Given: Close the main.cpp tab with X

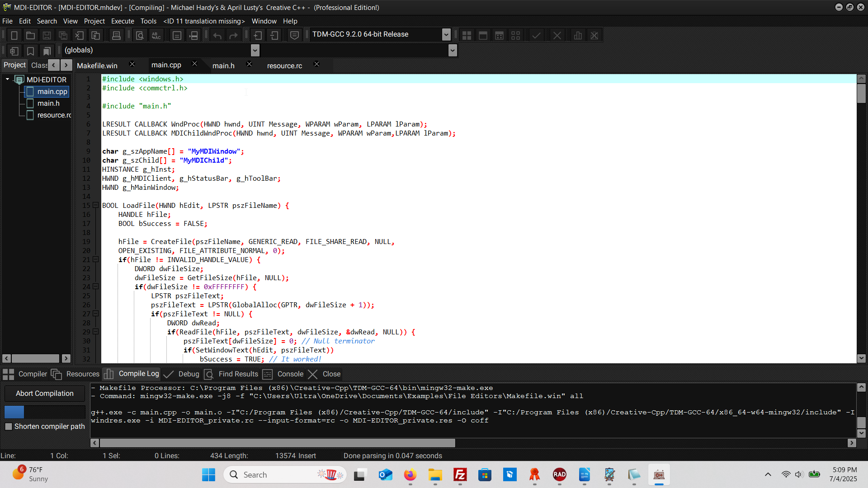Looking at the screenshot, I should coord(194,64).
